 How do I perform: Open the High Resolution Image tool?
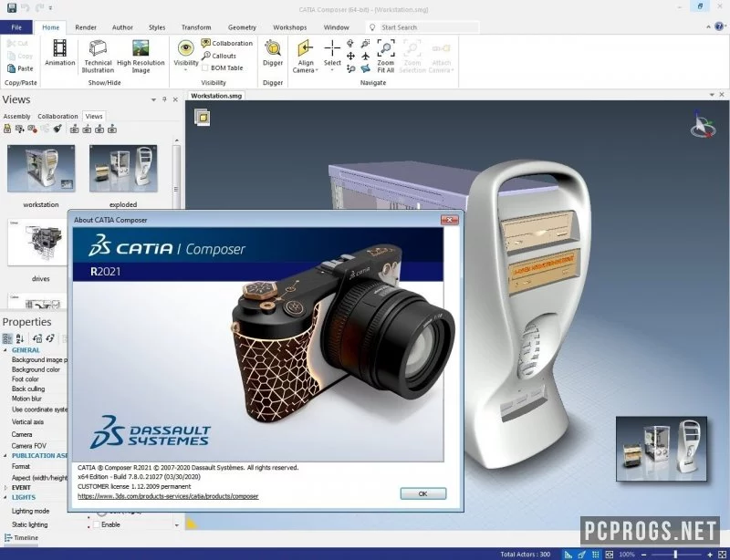pyautogui.click(x=141, y=57)
